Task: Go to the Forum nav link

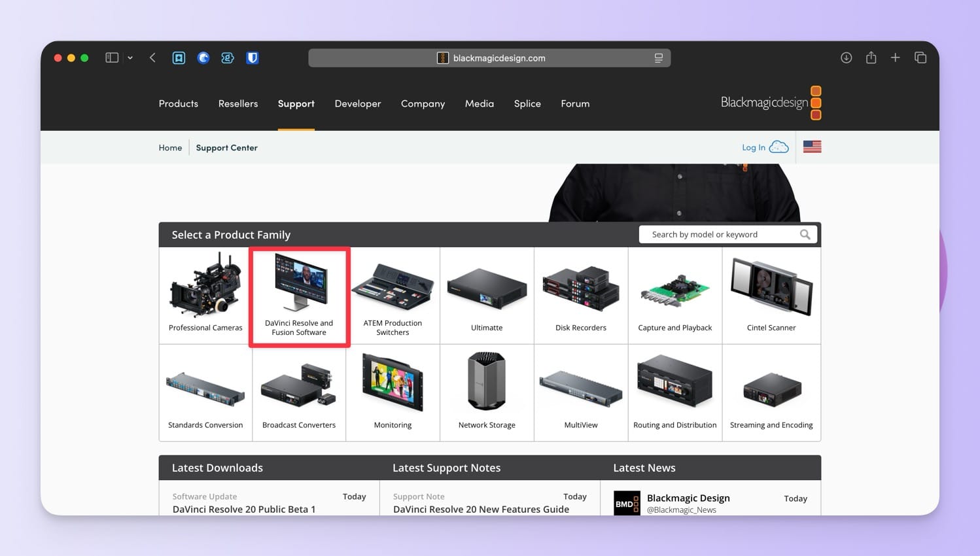Action: coord(575,103)
